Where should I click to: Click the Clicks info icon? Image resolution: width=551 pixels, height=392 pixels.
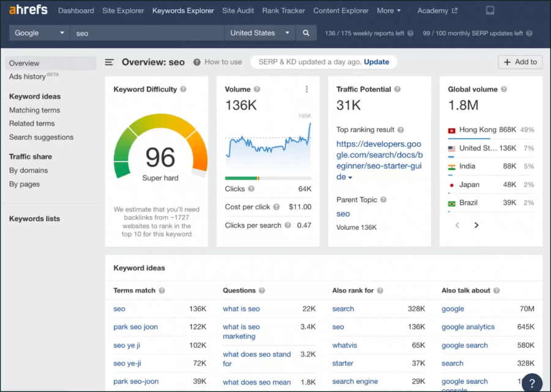point(251,189)
